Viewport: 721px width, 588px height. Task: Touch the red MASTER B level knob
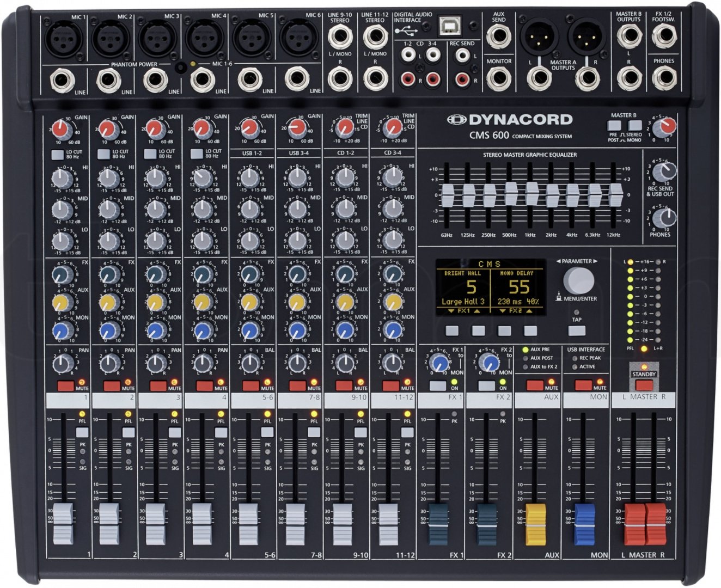tap(664, 127)
